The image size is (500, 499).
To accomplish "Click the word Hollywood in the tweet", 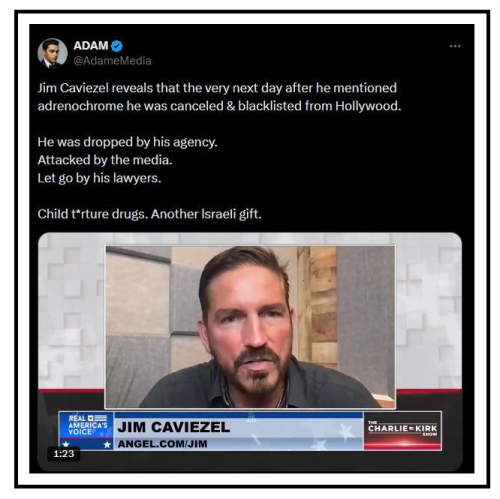I will pos(368,106).
